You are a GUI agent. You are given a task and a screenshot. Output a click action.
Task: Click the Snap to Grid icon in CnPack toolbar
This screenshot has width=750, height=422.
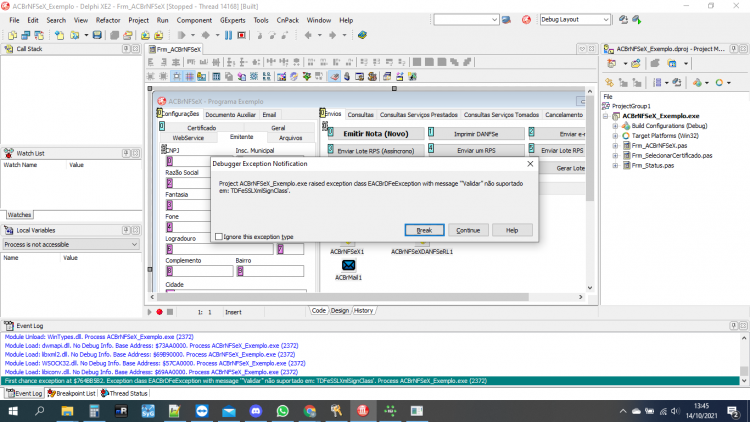[189, 77]
